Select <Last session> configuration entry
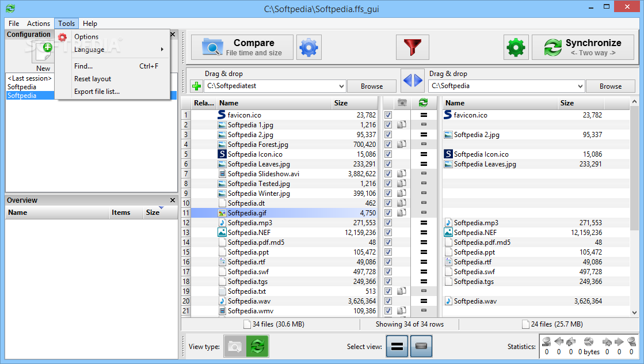 click(x=29, y=78)
